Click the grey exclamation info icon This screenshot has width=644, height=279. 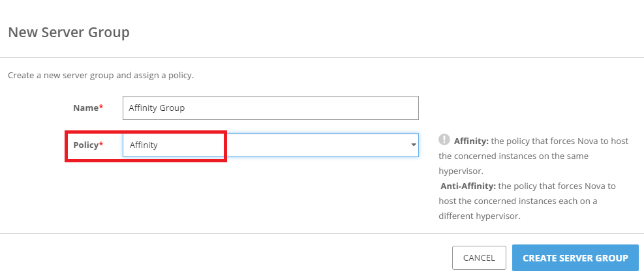pyautogui.click(x=444, y=139)
